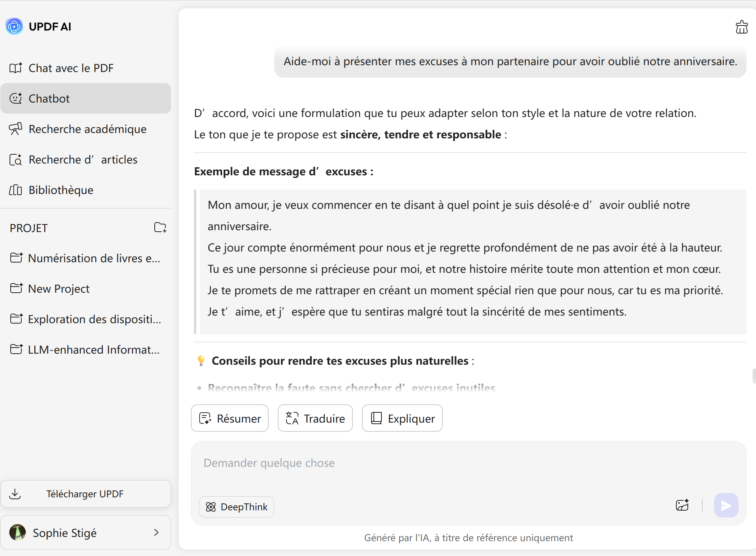Screen dimensions: 756x556
Task: Click the Expliquer button
Action: (402, 418)
